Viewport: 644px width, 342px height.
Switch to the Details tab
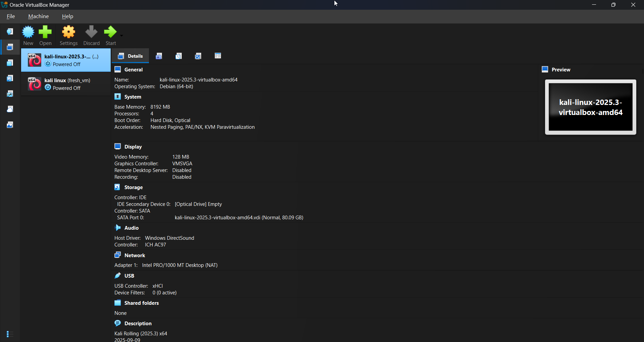(x=130, y=56)
